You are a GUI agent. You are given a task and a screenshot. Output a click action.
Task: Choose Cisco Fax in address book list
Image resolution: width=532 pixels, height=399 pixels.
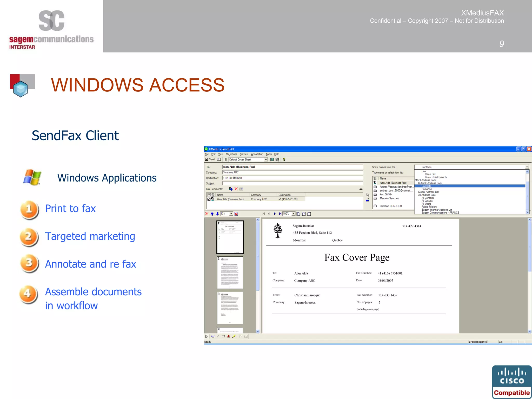click(x=430, y=174)
